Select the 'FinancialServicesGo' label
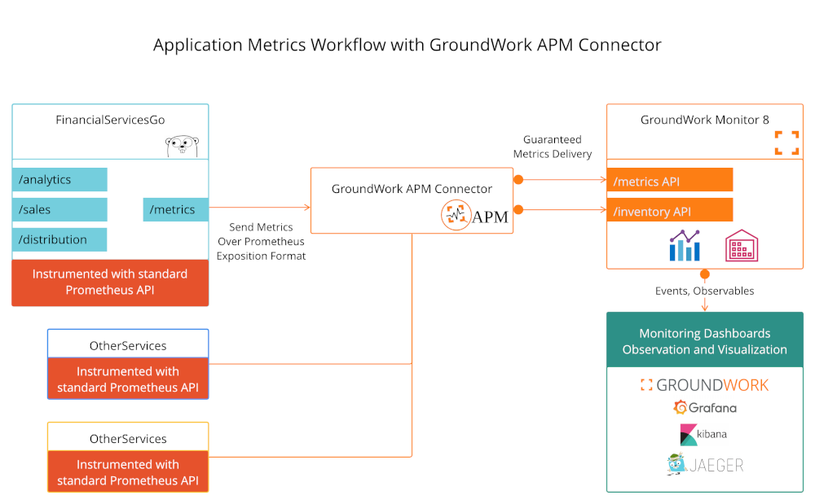 110,120
